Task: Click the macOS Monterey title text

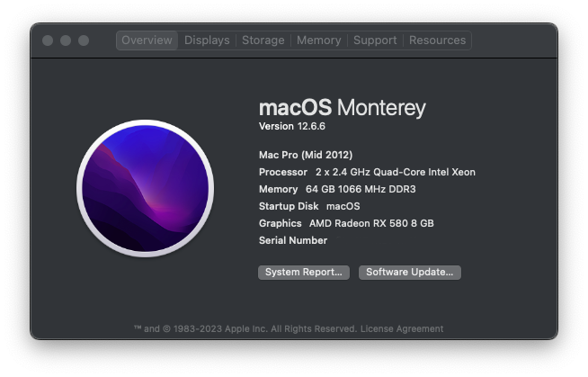Action: (x=342, y=108)
